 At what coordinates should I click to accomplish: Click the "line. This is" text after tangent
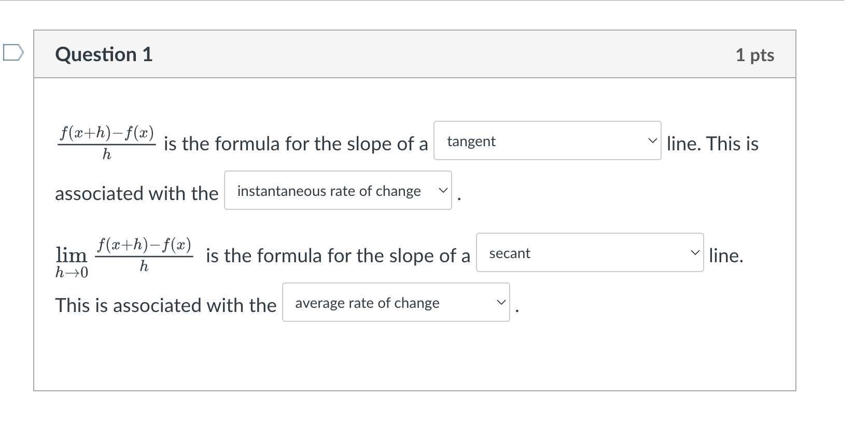point(712,144)
